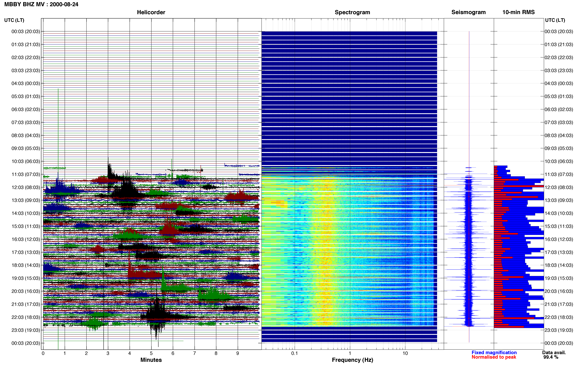Click 10:03 (06:03) label beside the RMS panel

click(x=559, y=161)
